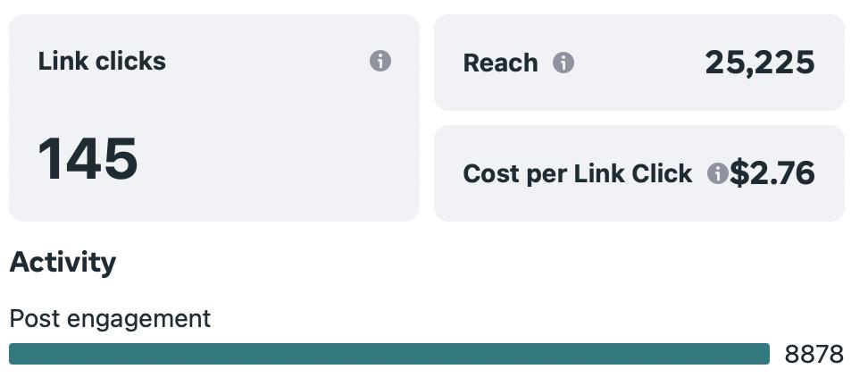Click the 25,225 reach number
868x386 pixels.
(x=759, y=63)
